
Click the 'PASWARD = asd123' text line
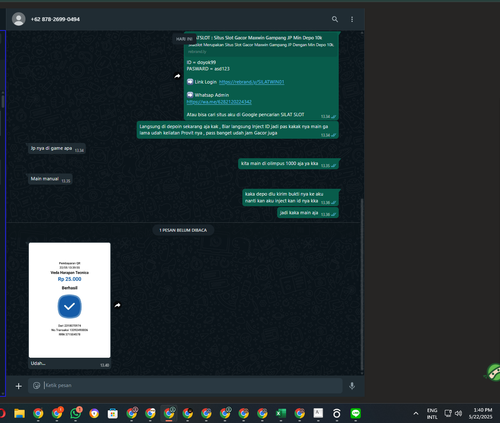208,69
